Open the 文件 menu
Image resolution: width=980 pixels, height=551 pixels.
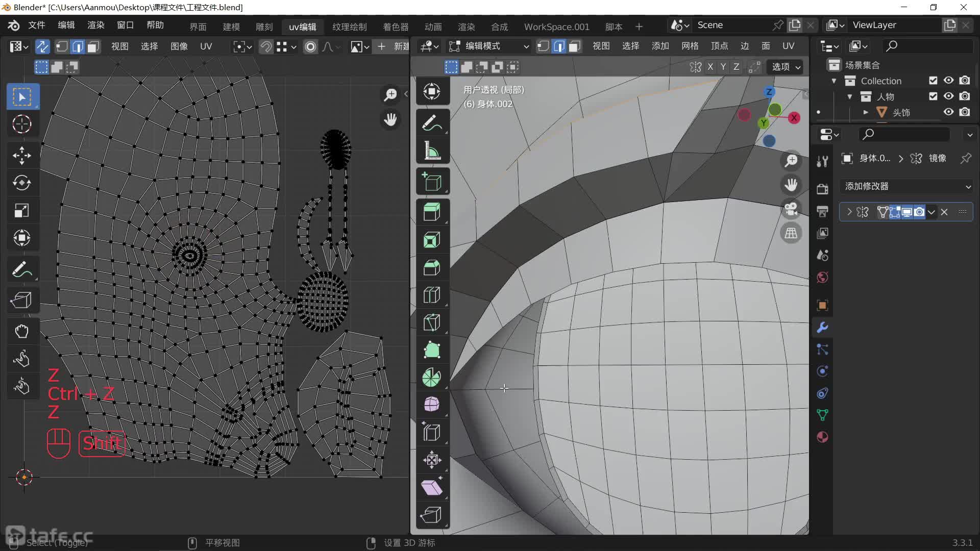point(37,25)
